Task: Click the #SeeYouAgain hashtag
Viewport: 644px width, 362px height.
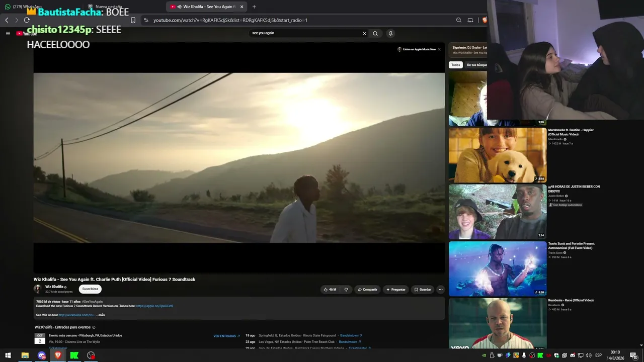Action: point(93,302)
